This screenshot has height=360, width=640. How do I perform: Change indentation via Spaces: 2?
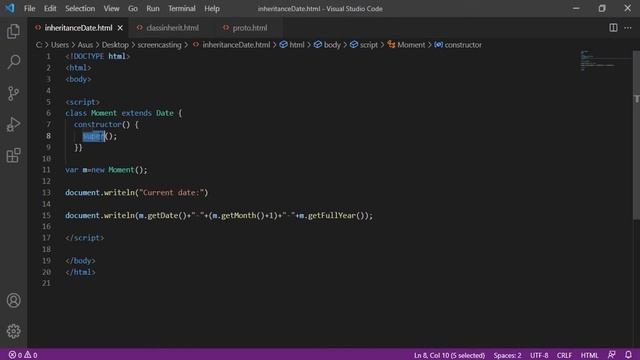click(507, 355)
